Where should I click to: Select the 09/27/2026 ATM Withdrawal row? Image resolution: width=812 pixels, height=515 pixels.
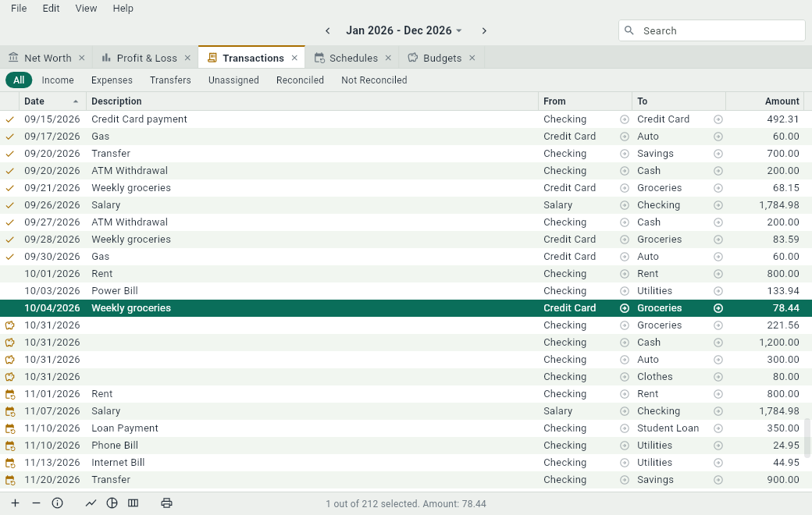[402, 222]
